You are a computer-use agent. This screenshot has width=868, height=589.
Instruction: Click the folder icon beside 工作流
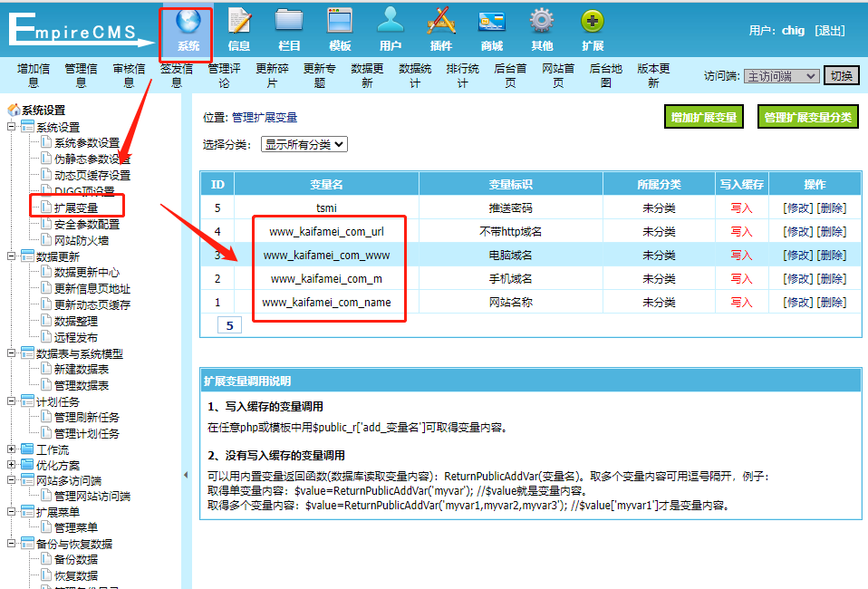pyautogui.click(x=27, y=449)
